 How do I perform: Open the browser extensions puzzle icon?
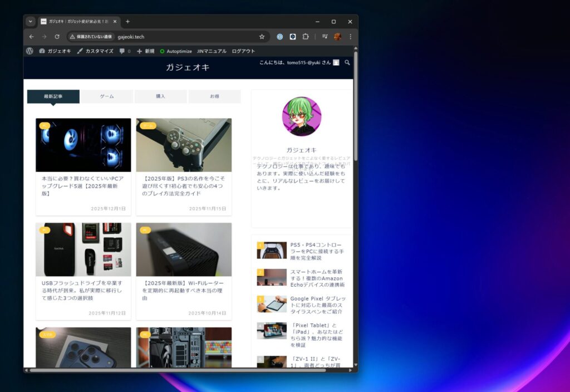click(306, 37)
